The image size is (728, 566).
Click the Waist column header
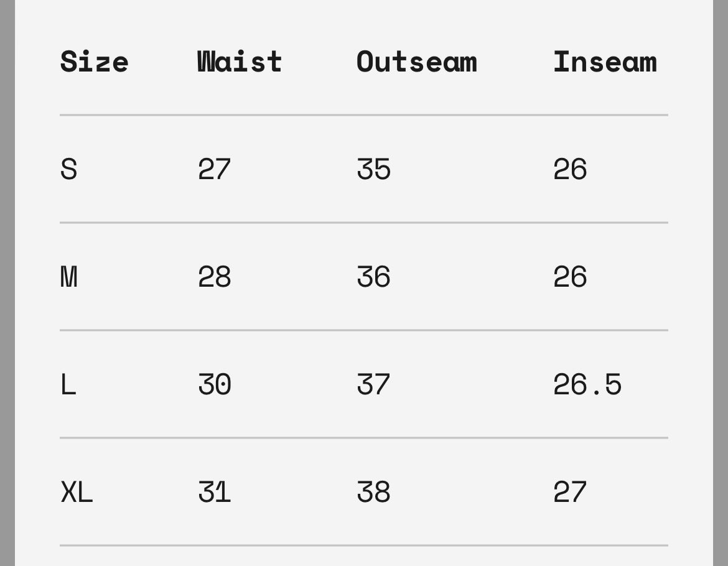pos(240,62)
